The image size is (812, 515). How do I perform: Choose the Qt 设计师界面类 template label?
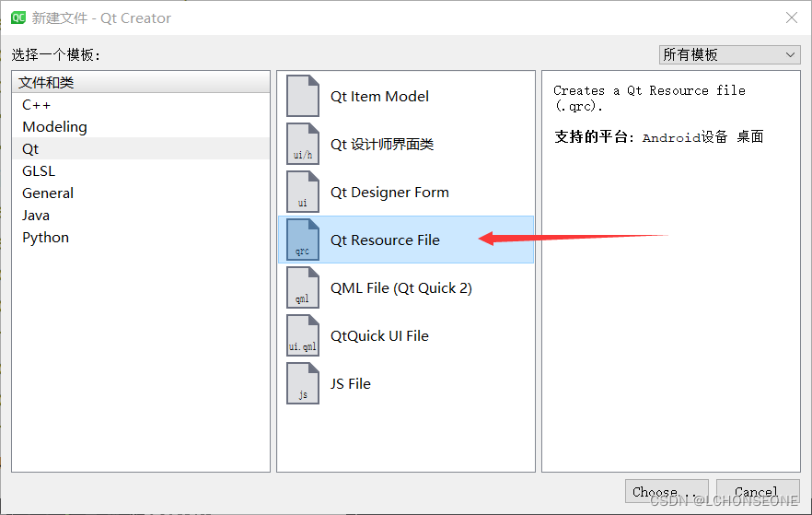(382, 144)
